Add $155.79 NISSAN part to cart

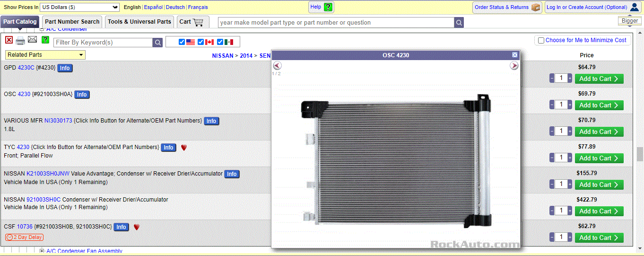point(599,185)
